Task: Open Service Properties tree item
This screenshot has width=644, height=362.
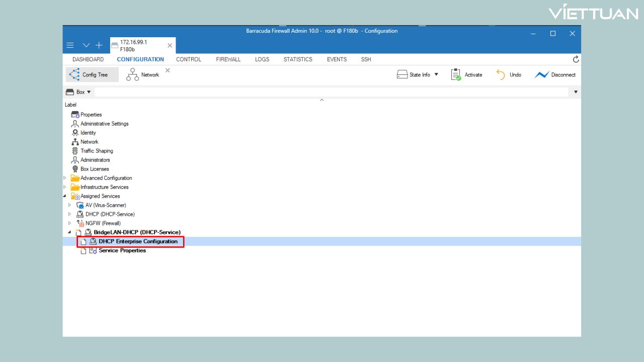Action: [122, 250]
